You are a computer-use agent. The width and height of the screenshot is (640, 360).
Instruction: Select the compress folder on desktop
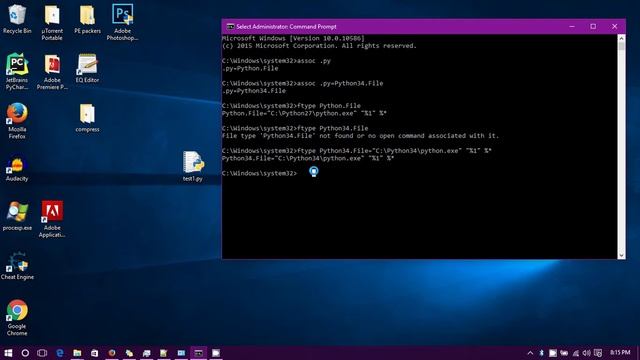(87, 118)
